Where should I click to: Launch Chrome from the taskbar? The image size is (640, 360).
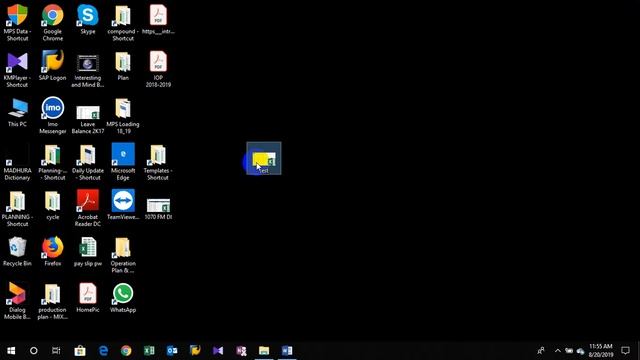(126, 351)
